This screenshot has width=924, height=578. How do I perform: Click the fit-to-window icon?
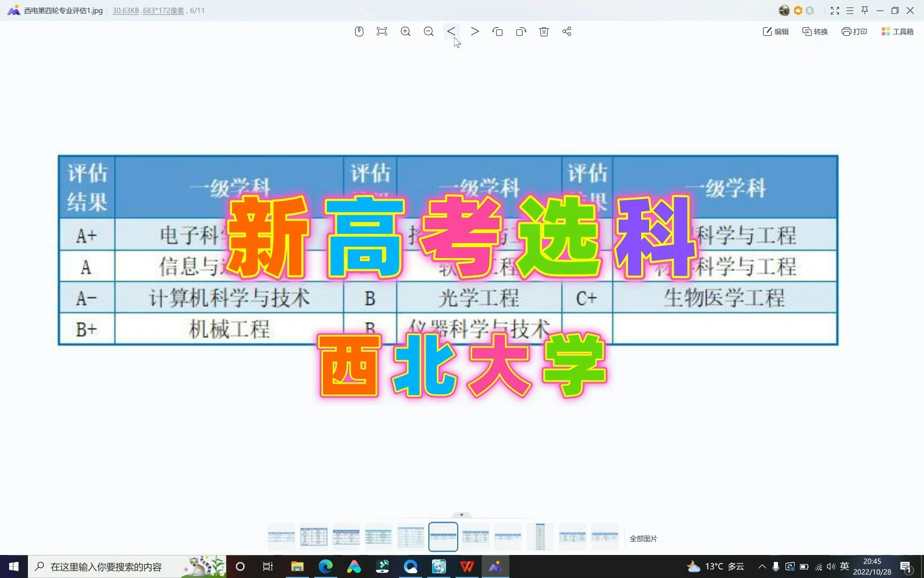pos(382,32)
